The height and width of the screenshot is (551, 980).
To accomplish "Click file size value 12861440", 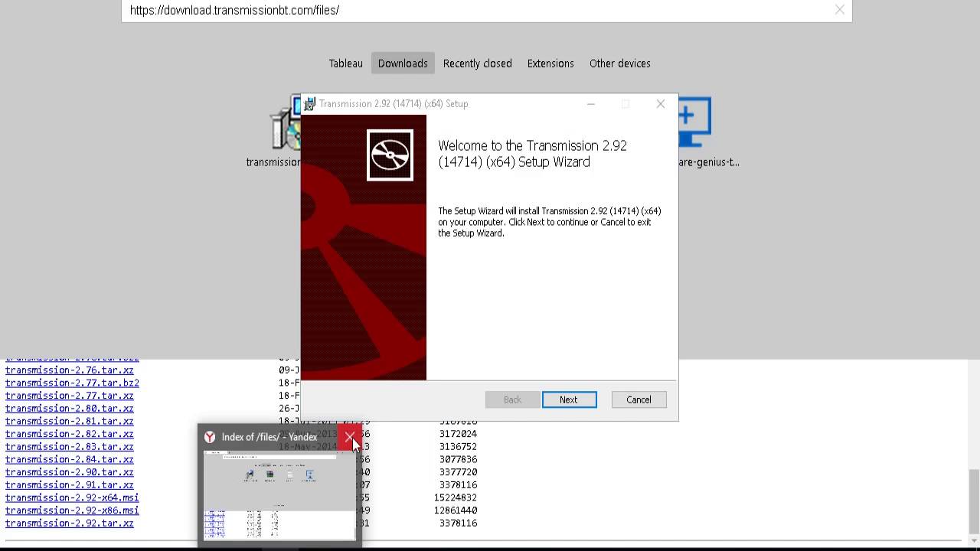I will pyautogui.click(x=456, y=510).
